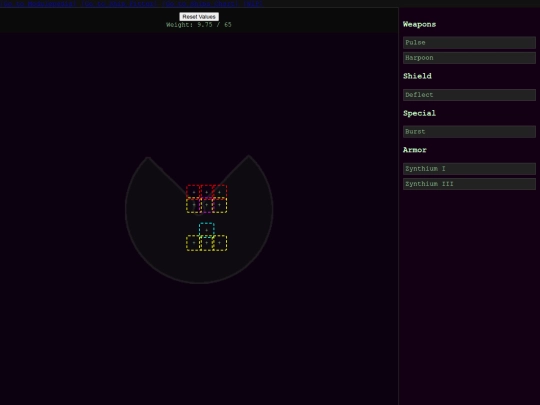Click the Reset Values button

point(199,17)
